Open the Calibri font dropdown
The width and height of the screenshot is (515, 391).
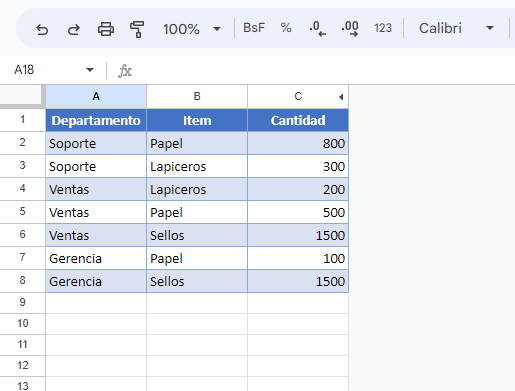tap(456, 28)
